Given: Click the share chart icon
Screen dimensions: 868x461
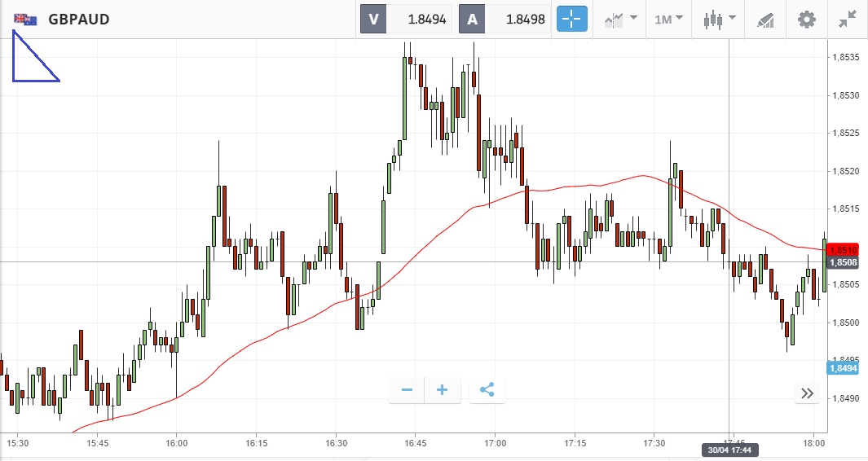Looking at the screenshot, I should point(487,390).
